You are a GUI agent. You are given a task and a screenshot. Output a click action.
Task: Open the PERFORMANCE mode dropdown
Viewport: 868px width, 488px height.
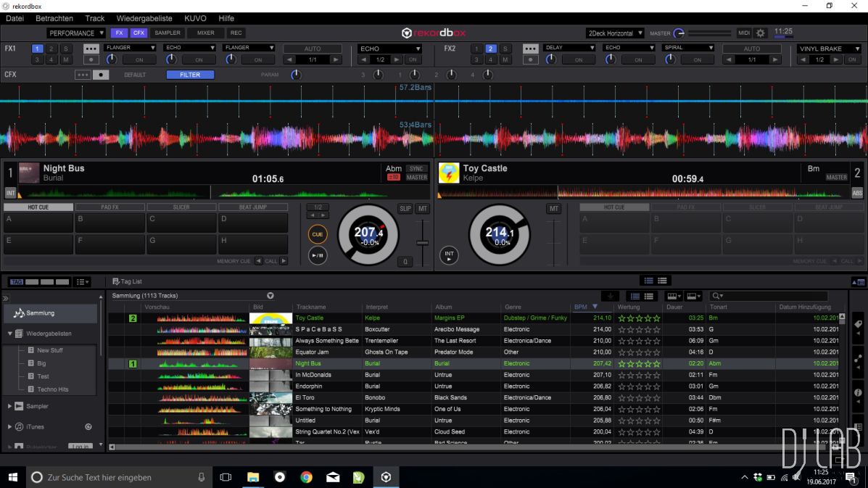tap(76, 33)
